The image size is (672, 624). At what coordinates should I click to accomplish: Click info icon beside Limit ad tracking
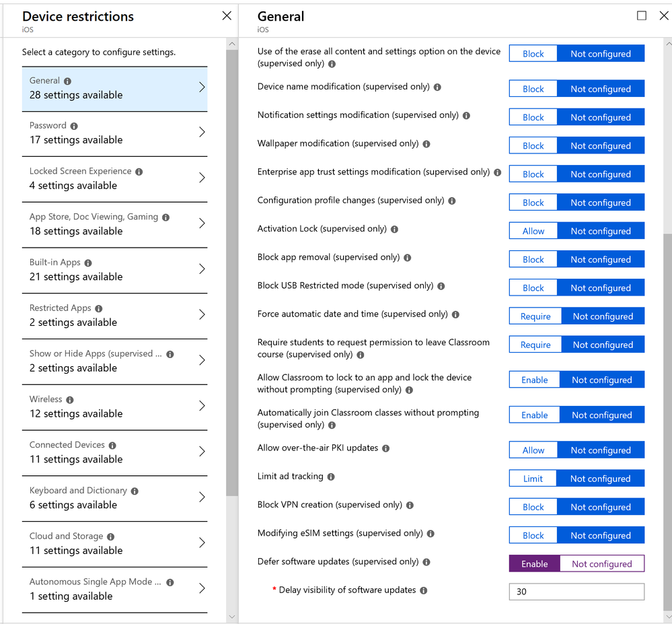click(x=331, y=477)
